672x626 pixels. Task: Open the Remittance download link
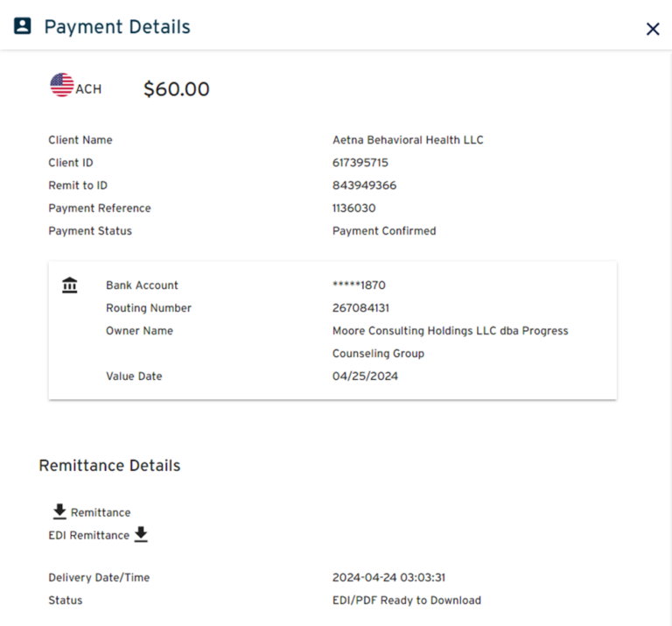click(101, 513)
